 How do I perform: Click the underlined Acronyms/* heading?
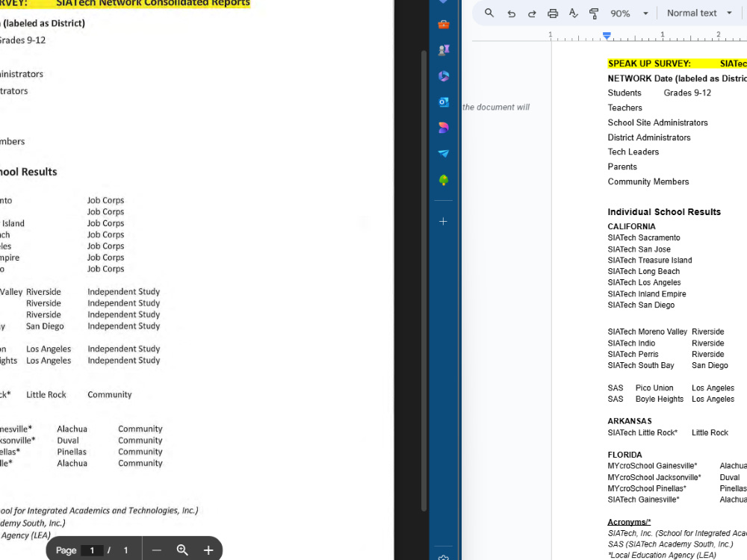[x=629, y=522]
